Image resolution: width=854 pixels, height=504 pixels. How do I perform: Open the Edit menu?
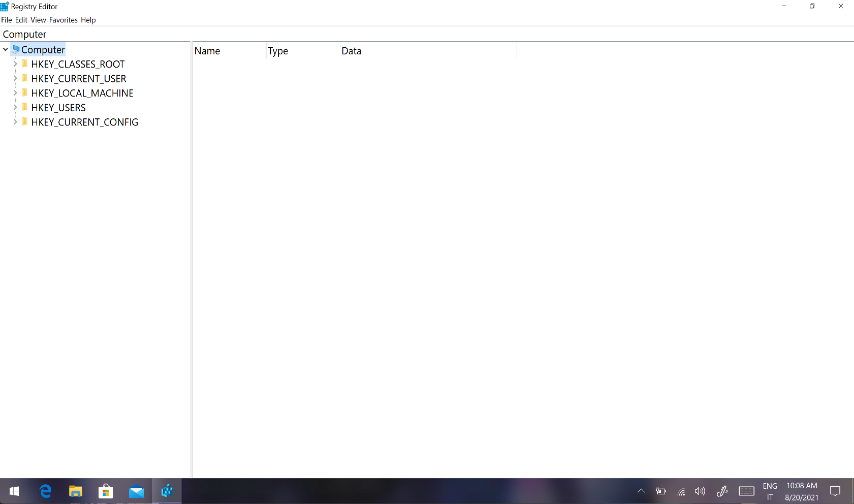click(21, 20)
